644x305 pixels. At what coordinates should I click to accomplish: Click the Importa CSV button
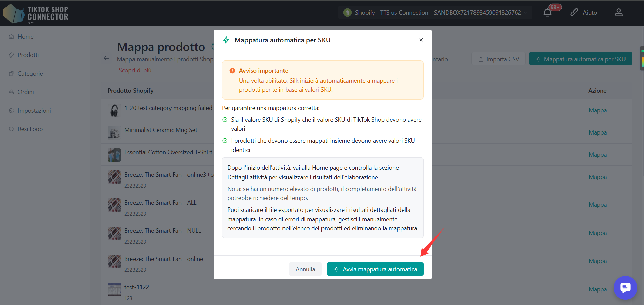tap(498, 59)
